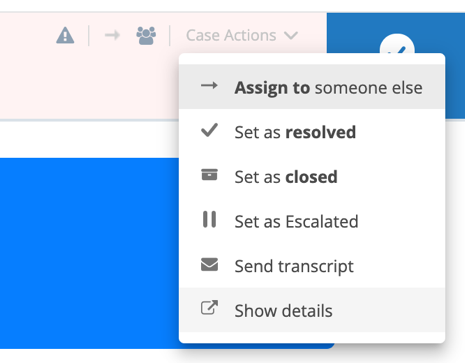Image resolution: width=465 pixels, height=363 pixels.
Task: Click the assign arrow icon in header toolbar
Action: click(112, 35)
